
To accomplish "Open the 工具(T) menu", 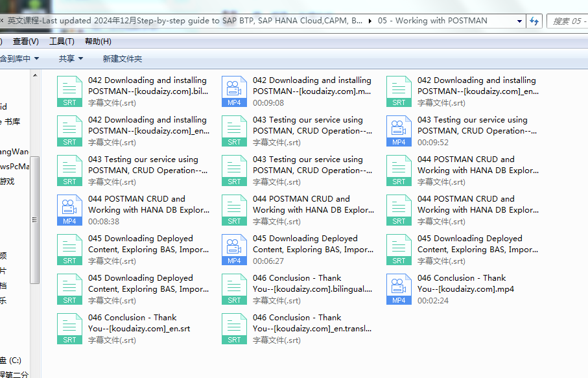I will tap(62, 41).
